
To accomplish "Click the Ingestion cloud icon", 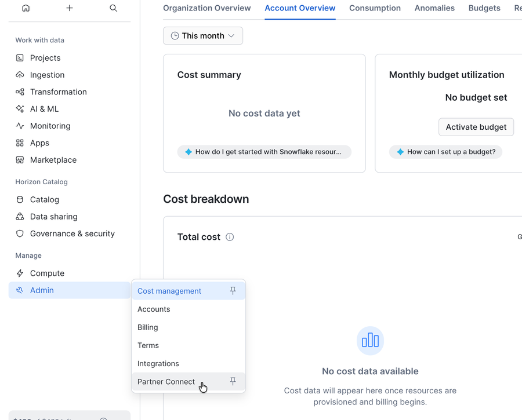I will [20, 75].
